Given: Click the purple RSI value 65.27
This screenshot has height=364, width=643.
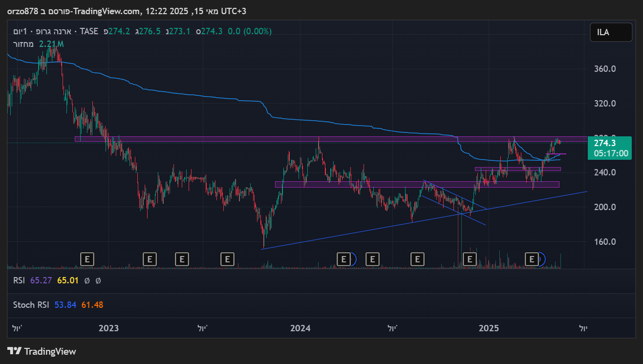Looking at the screenshot, I should point(41,280).
